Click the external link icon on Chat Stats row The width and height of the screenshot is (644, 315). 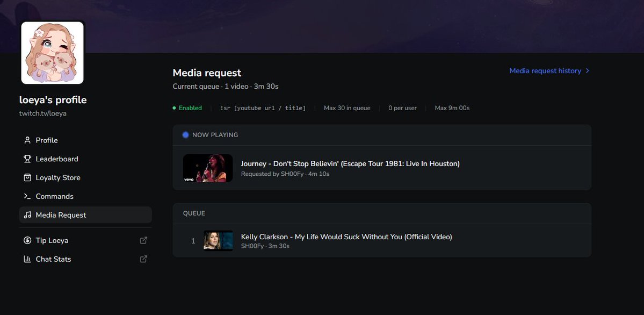coord(143,259)
